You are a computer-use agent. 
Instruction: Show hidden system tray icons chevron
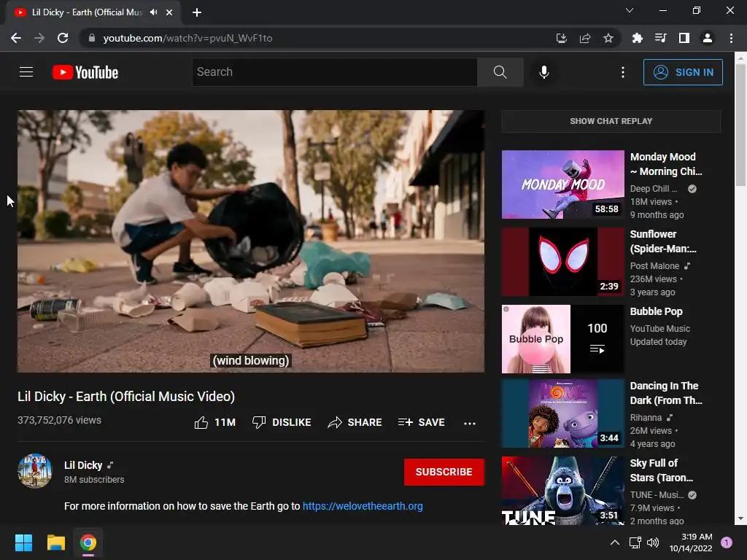point(614,542)
